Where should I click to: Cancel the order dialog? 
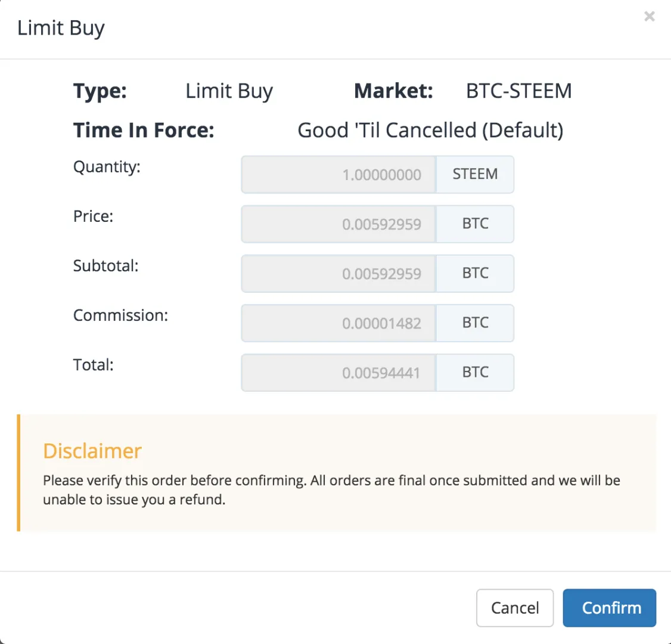tap(515, 608)
